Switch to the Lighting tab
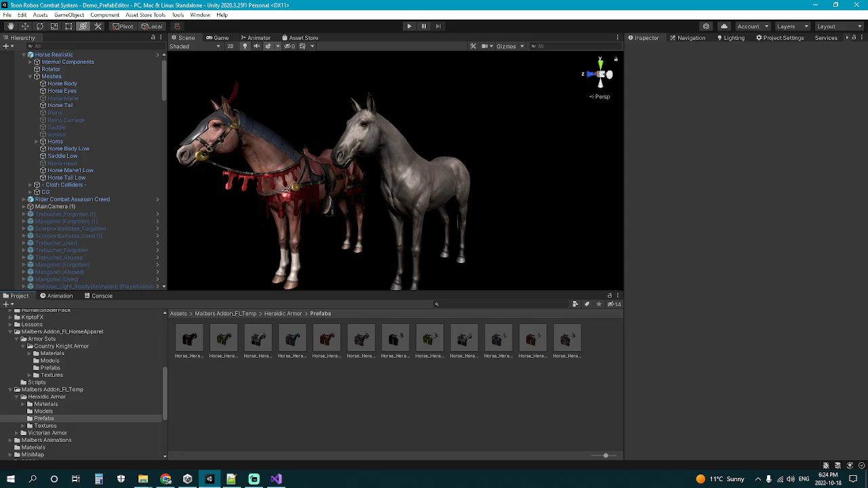The image size is (868, 488). click(x=730, y=38)
